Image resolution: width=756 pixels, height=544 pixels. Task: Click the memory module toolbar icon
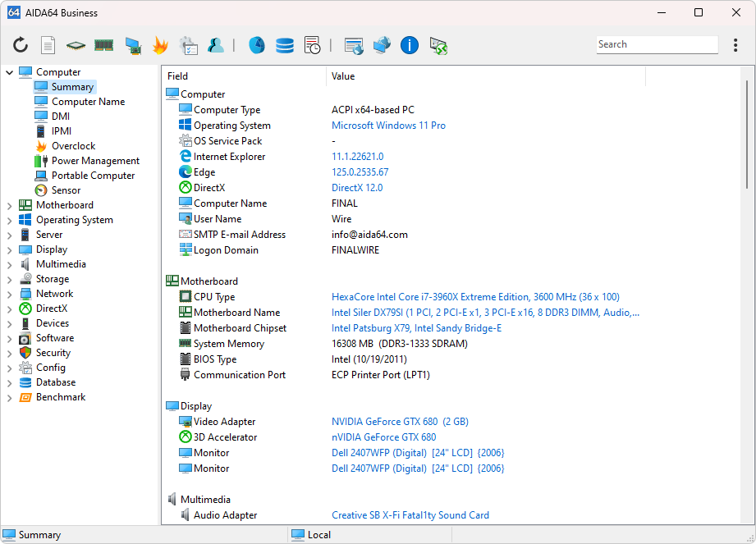pyautogui.click(x=103, y=45)
